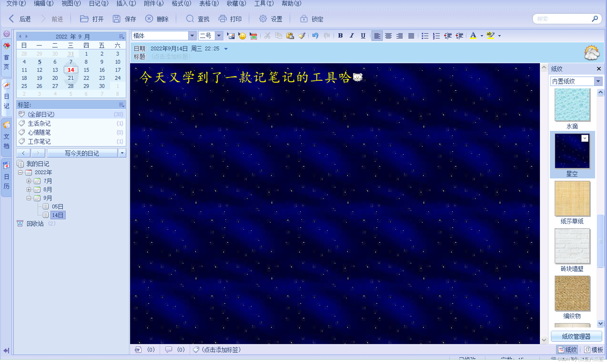Click the format painter brush icon
The image size is (607, 364).
[x=302, y=36]
